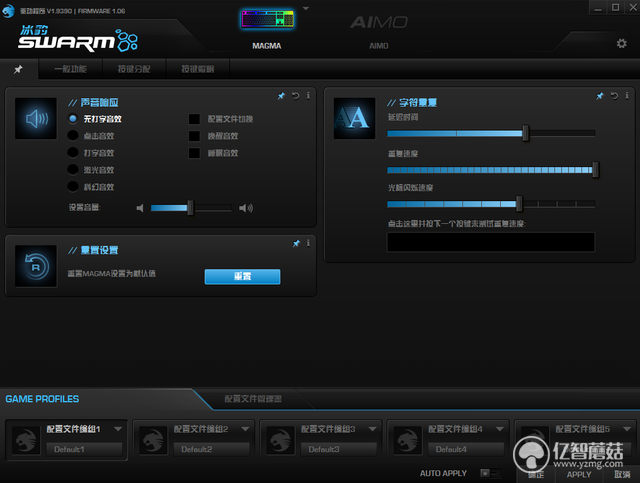
Task: Click the large speaker icon of 声音响应
Action: pos(36,118)
